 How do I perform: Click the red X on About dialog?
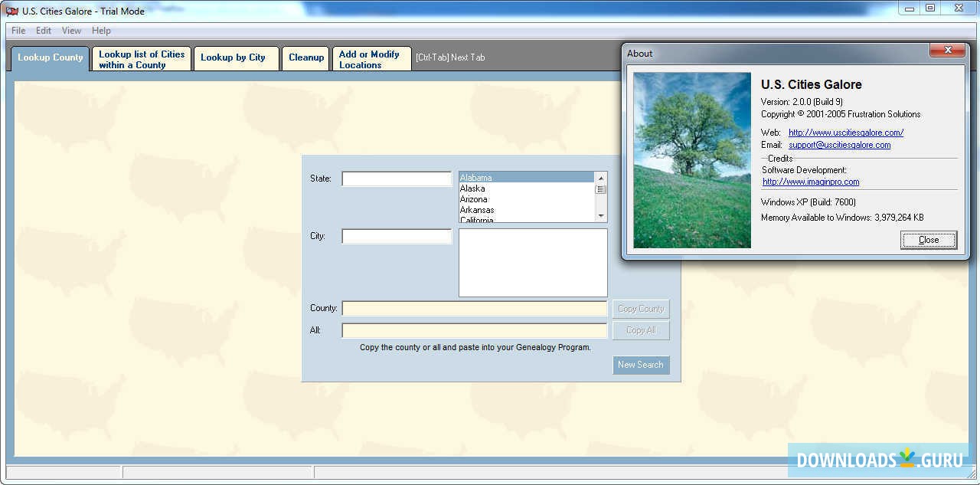coord(947,51)
